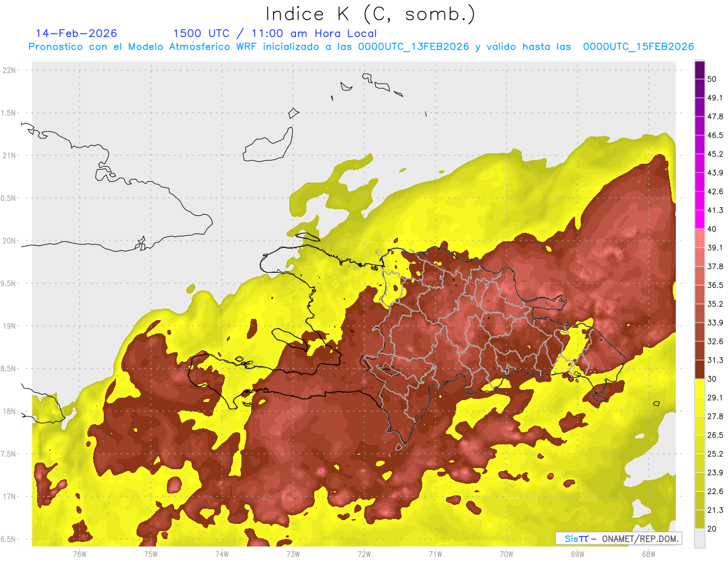Click the colorbar value 46.5
Screen dimensions: 728x562
715,135
